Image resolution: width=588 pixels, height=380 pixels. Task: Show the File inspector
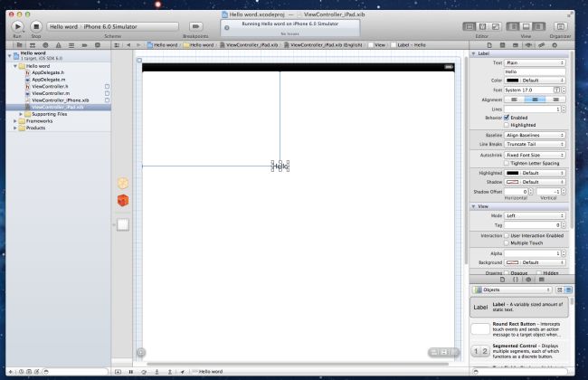489,45
